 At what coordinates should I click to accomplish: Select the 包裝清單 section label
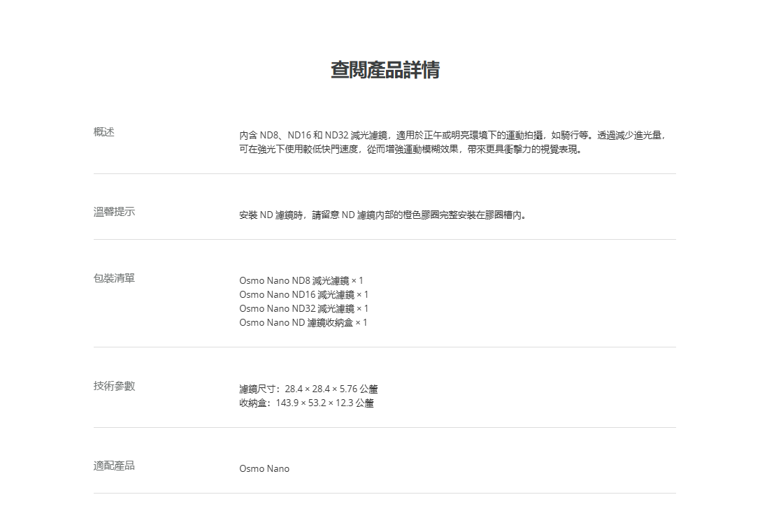[x=114, y=278]
